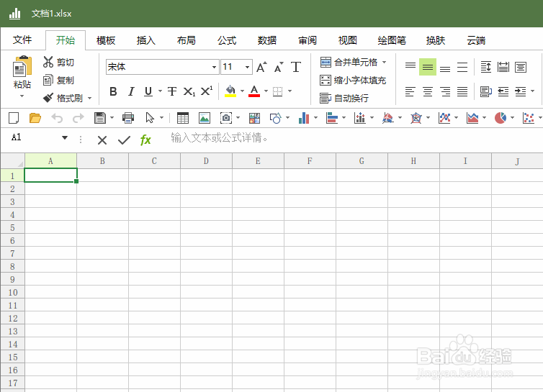Toggle underline formatting
Viewport: 543px width, 392px height.
coord(148,91)
